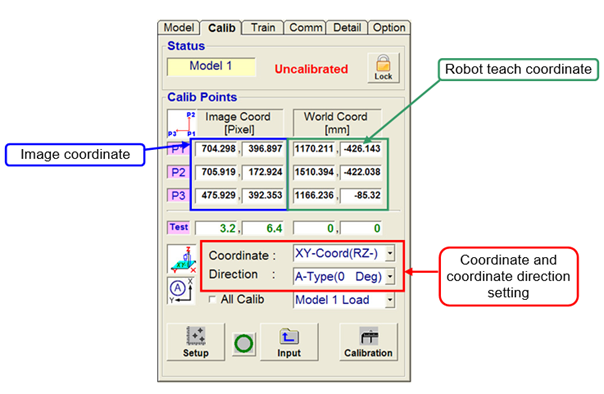604x394 pixels.
Task: Open the Coordinate XY-Coord(RZ-) dropdown
Action: pyautogui.click(x=344, y=253)
